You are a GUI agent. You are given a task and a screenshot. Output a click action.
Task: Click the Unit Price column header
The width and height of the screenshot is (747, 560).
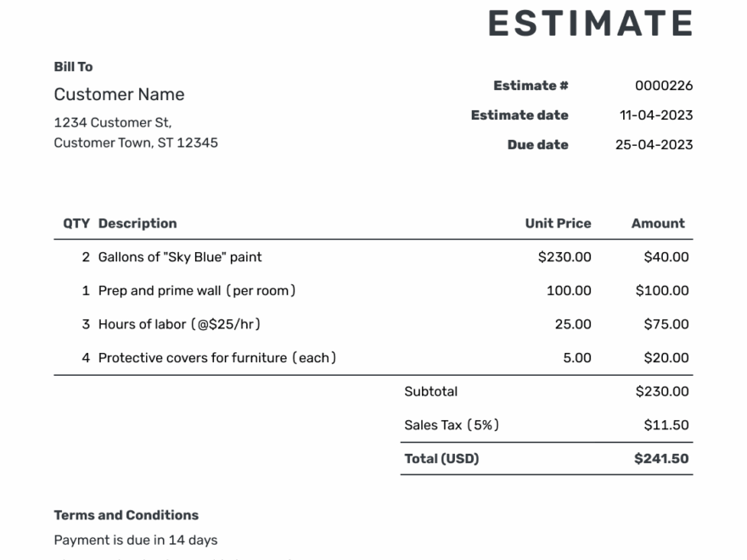click(558, 223)
